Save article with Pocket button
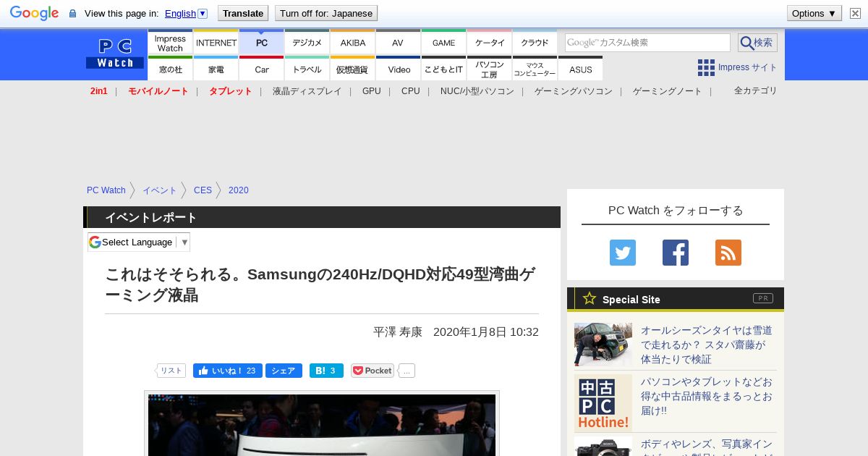868x456 pixels. pyautogui.click(x=373, y=371)
